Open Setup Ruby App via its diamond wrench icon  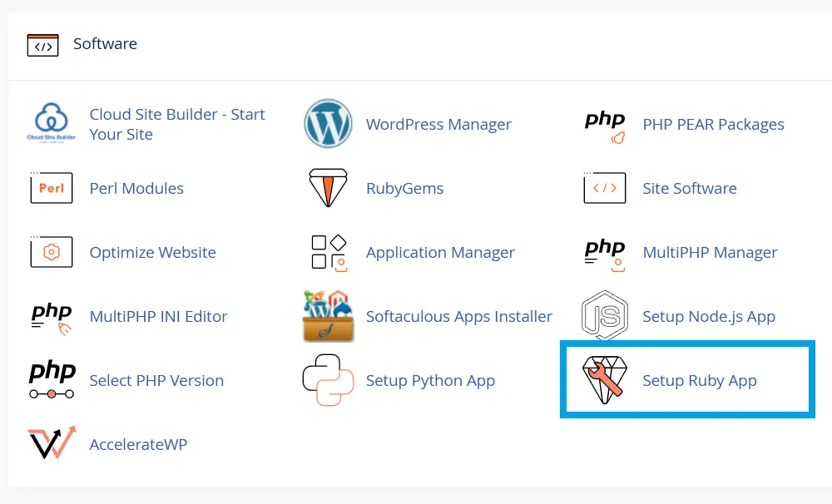point(604,379)
